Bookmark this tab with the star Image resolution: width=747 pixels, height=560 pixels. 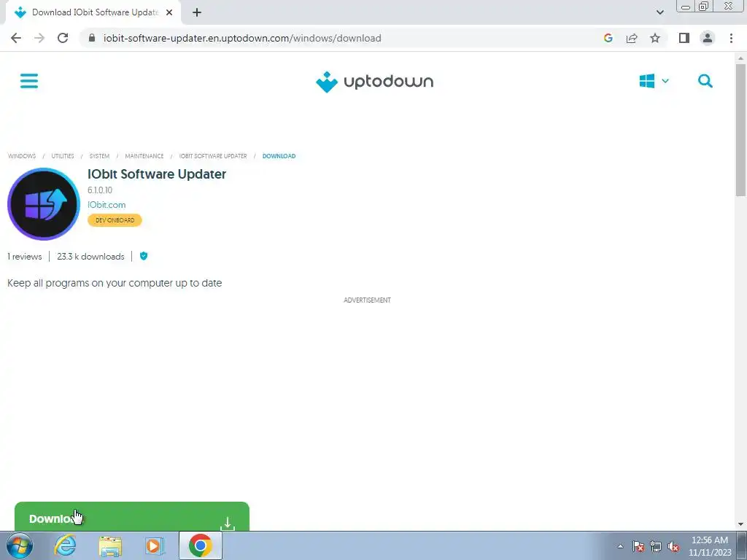(x=655, y=38)
